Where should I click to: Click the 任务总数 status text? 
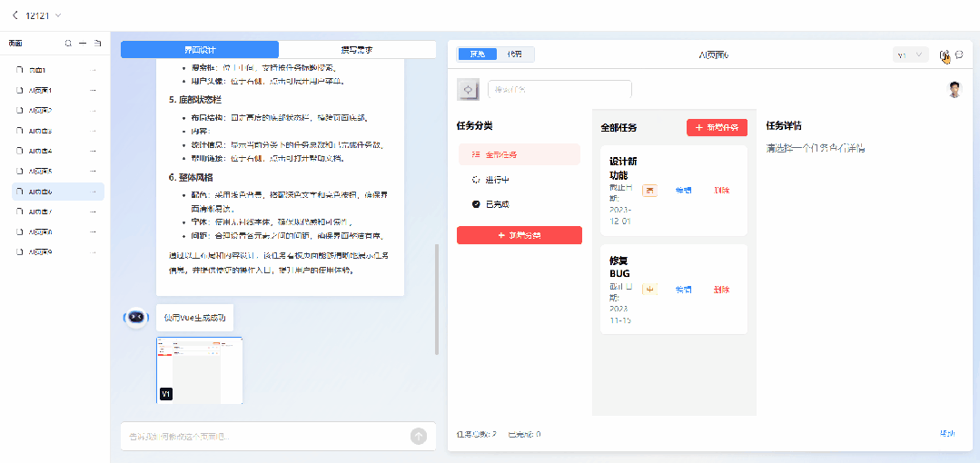tap(476, 434)
